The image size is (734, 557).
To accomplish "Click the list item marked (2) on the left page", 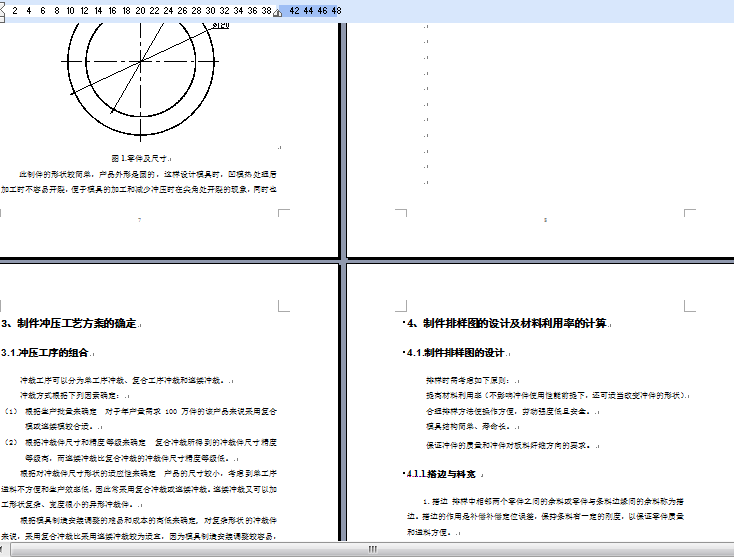I will click(x=140, y=450).
